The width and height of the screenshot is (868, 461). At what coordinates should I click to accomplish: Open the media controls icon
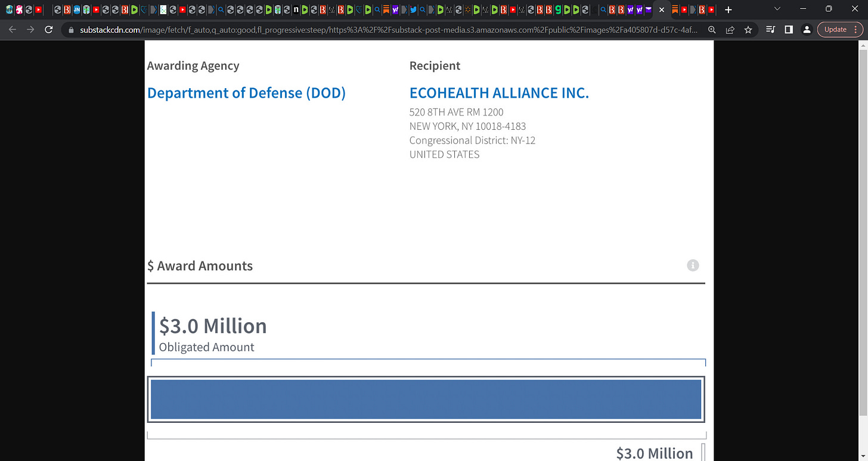(770, 29)
